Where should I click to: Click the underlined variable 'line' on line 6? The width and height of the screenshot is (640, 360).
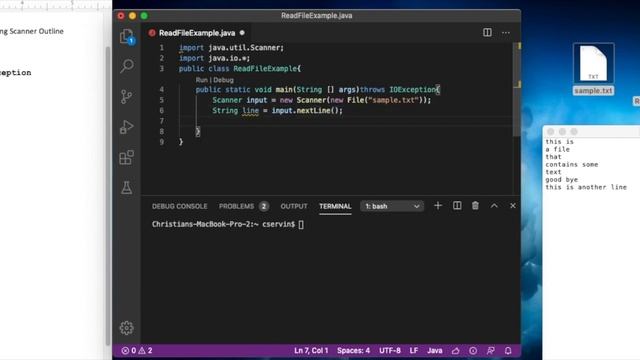click(x=250, y=111)
